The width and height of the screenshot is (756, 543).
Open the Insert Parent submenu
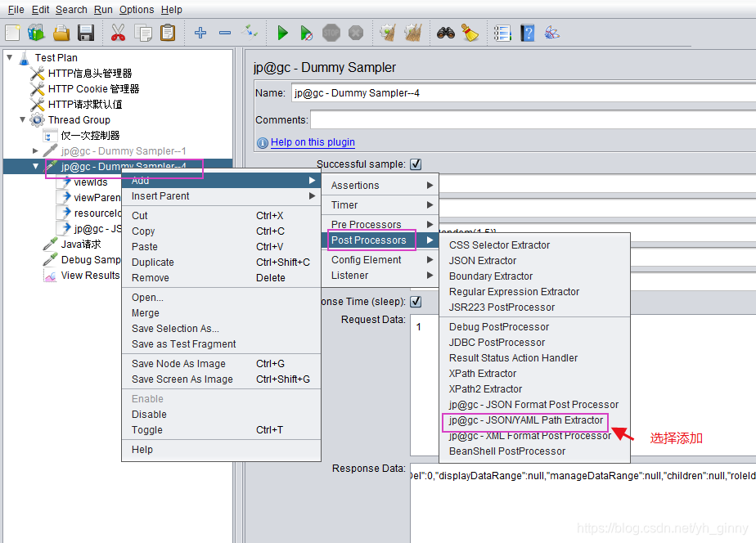point(221,196)
